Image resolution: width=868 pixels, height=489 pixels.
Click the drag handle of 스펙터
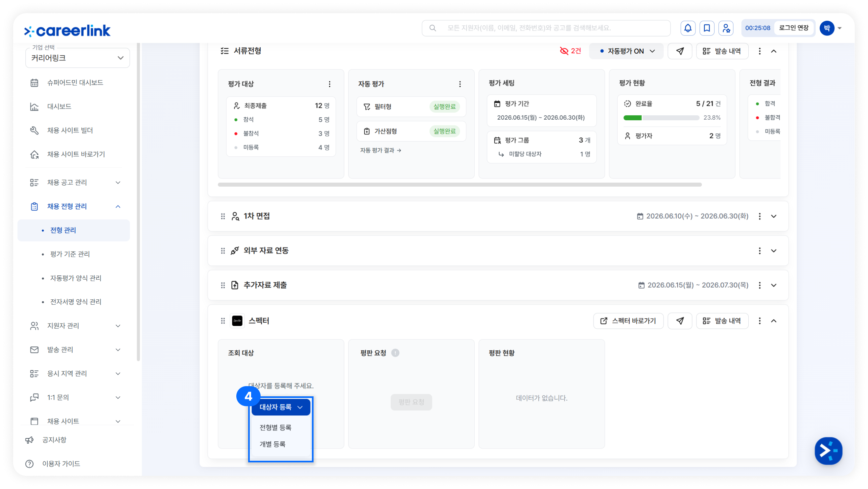[x=223, y=321]
